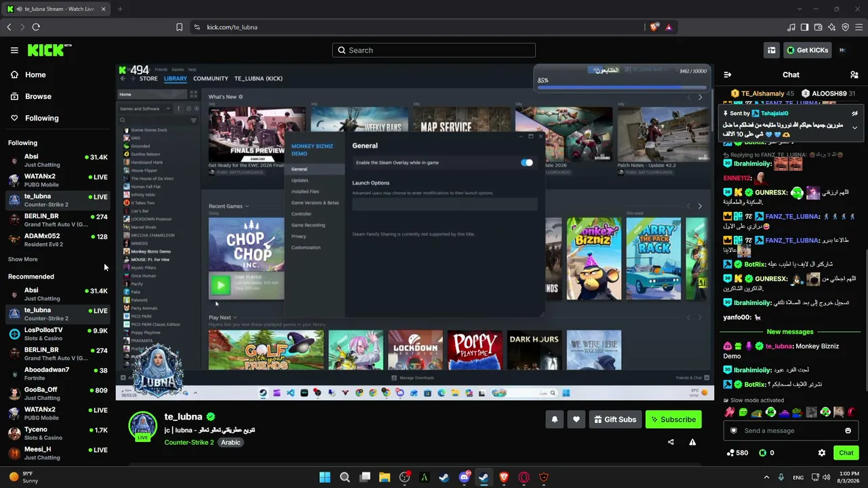Subscribe to te_lubna's channel
Screen dimensions: 868x488
coord(673,420)
